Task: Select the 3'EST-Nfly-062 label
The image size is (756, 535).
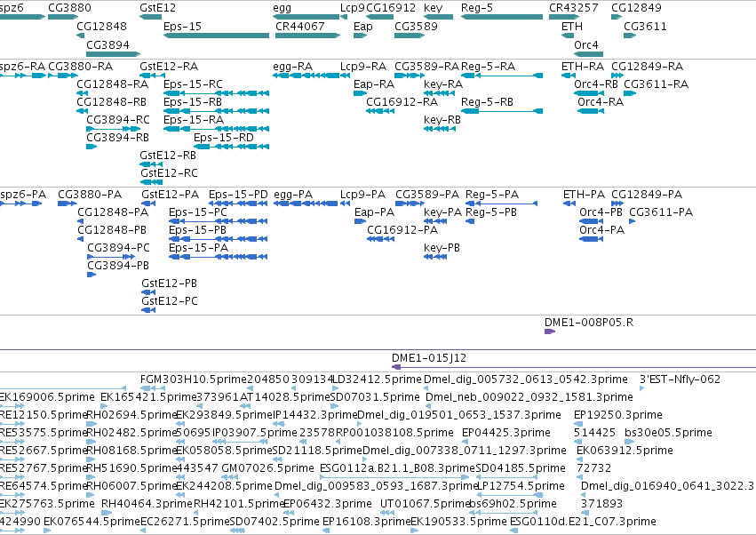Action: tap(680, 379)
